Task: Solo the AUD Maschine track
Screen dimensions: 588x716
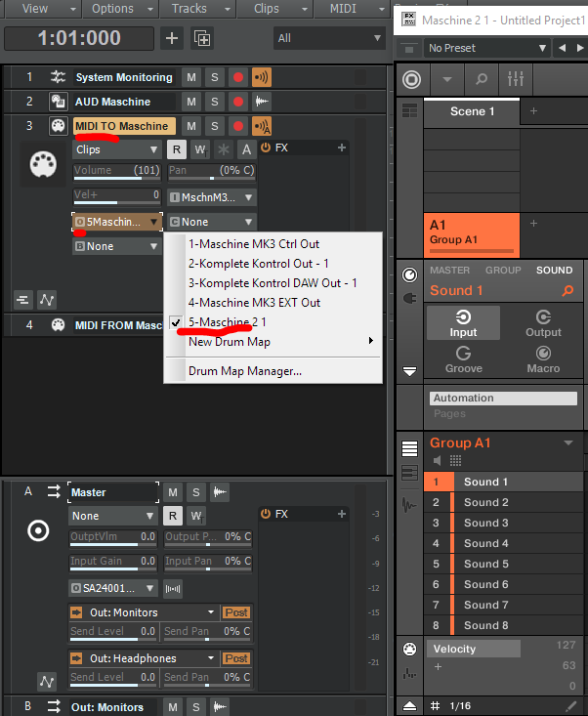Action: click(x=215, y=102)
